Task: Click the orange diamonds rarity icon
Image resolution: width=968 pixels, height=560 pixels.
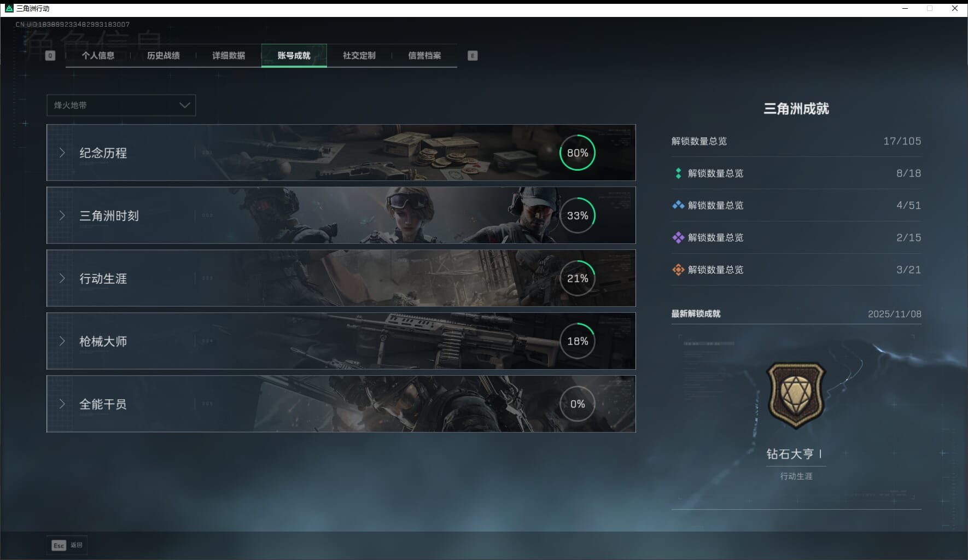Action: tap(678, 270)
